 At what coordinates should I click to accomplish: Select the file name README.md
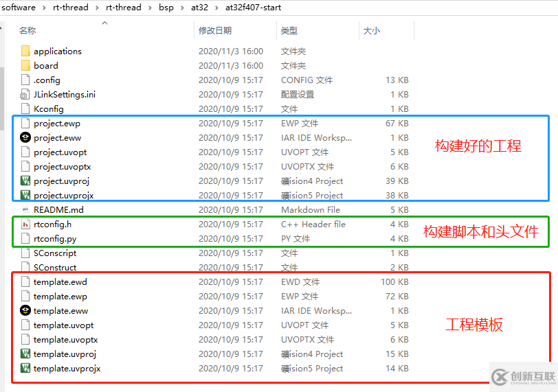point(58,209)
